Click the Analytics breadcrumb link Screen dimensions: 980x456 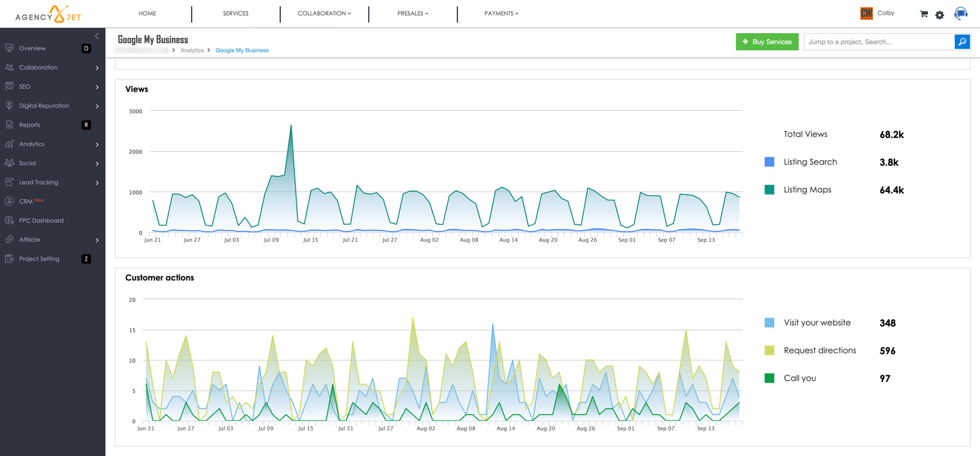192,50
